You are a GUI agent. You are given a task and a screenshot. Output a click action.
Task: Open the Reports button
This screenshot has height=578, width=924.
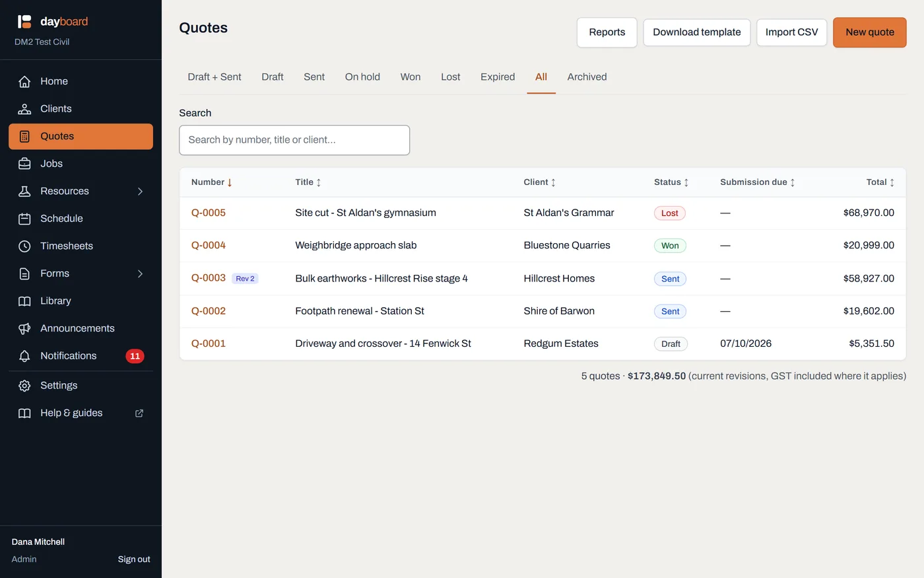point(607,32)
